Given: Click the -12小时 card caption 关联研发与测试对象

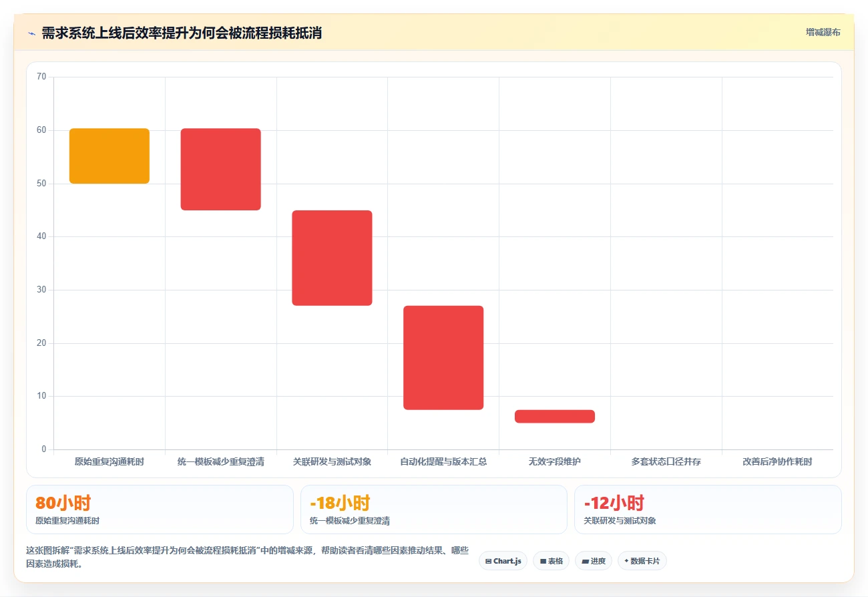Looking at the screenshot, I should pos(620,521).
